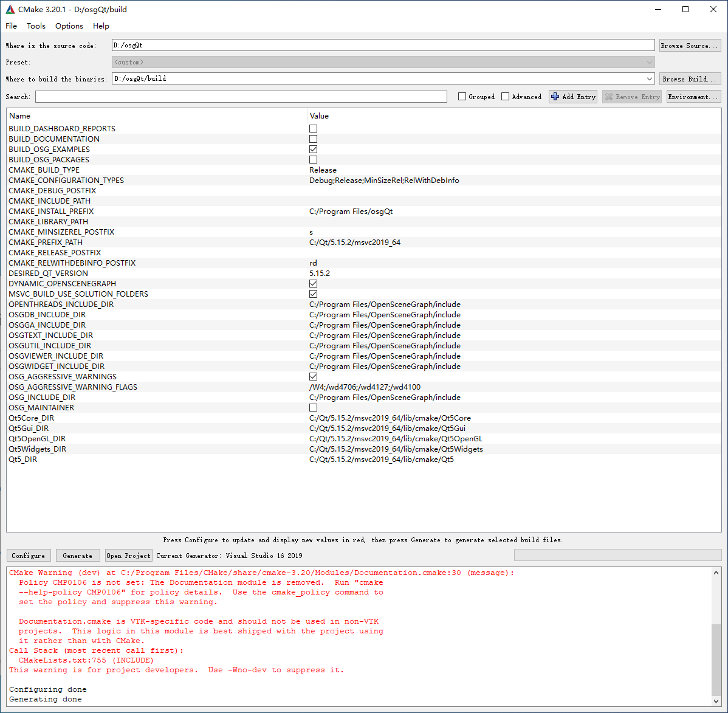Uncheck MSVC_BUILD_USE_SOLUTION_FOLDERS
728x713 pixels.
coord(313,294)
